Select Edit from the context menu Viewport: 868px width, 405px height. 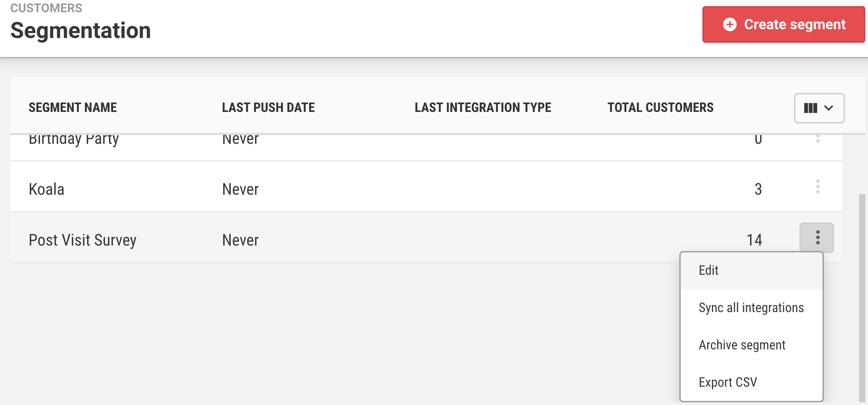tap(751, 271)
